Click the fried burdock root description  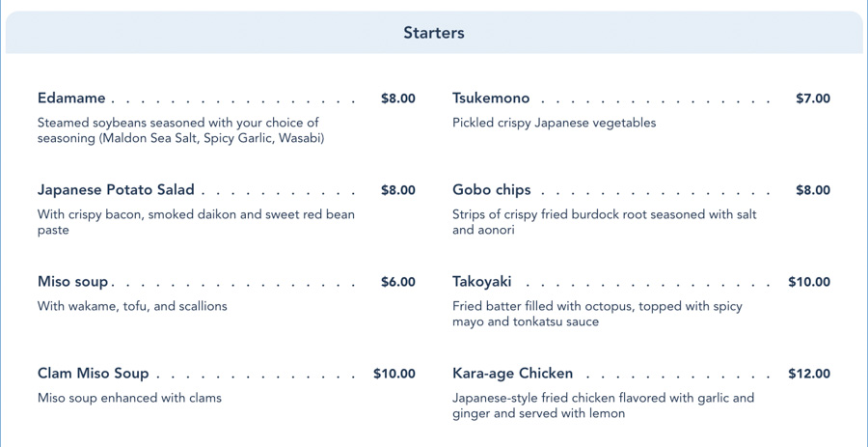pyautogui.click(x=604, y=222)
